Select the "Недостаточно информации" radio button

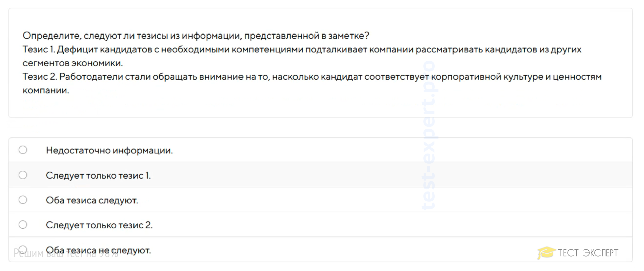pos(23,150)
